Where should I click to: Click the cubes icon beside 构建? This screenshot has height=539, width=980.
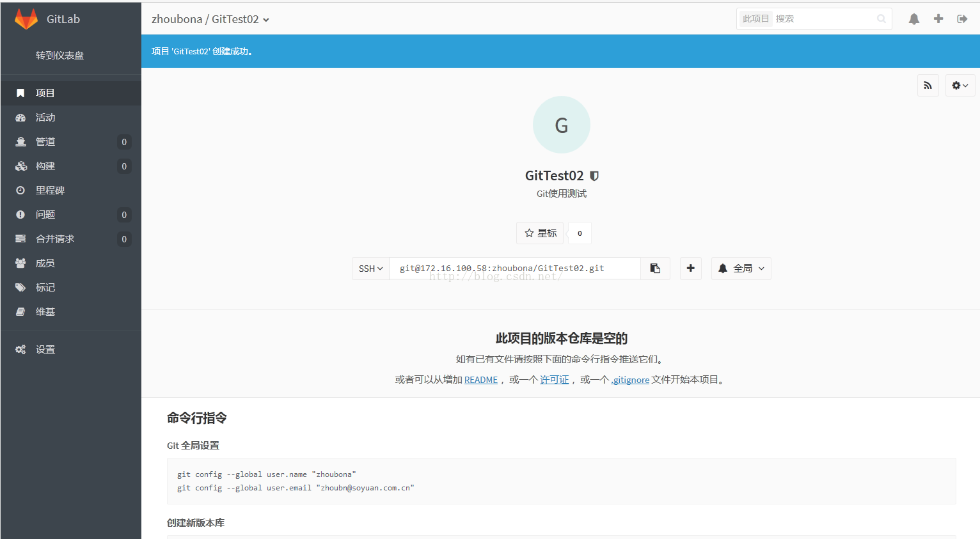[21, 166]
